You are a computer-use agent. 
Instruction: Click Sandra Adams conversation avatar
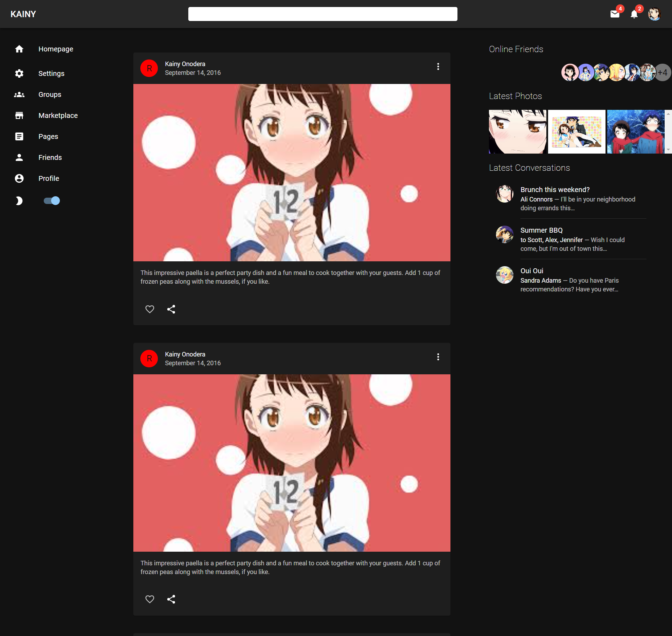[x=505, y=275]
